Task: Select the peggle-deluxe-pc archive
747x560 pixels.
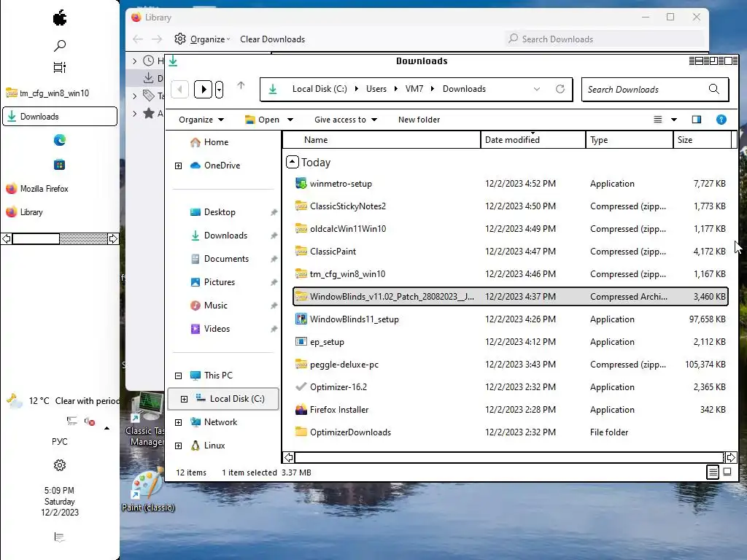Action: [x=511, y=365]
